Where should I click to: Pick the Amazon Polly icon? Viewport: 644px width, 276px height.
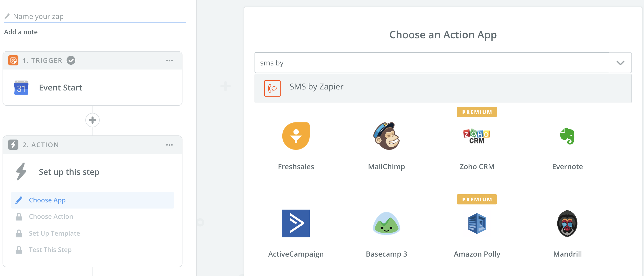tap(477, 223)
